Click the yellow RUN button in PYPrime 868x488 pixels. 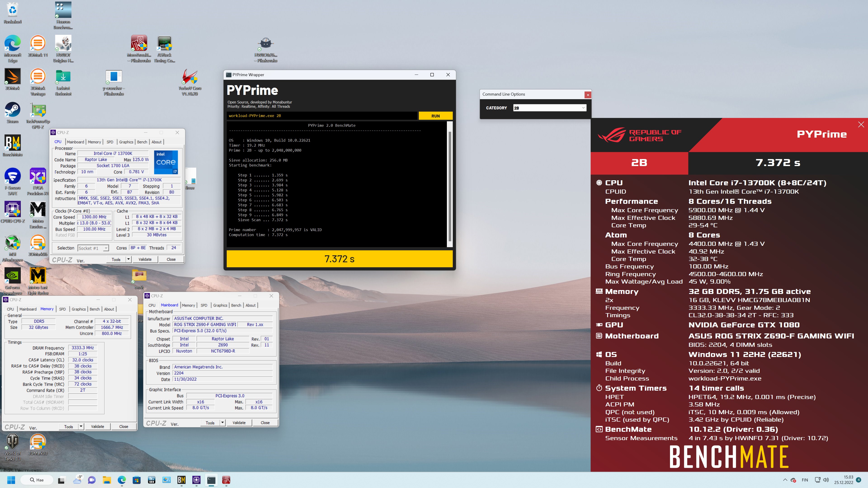click(x=435, y=116)
